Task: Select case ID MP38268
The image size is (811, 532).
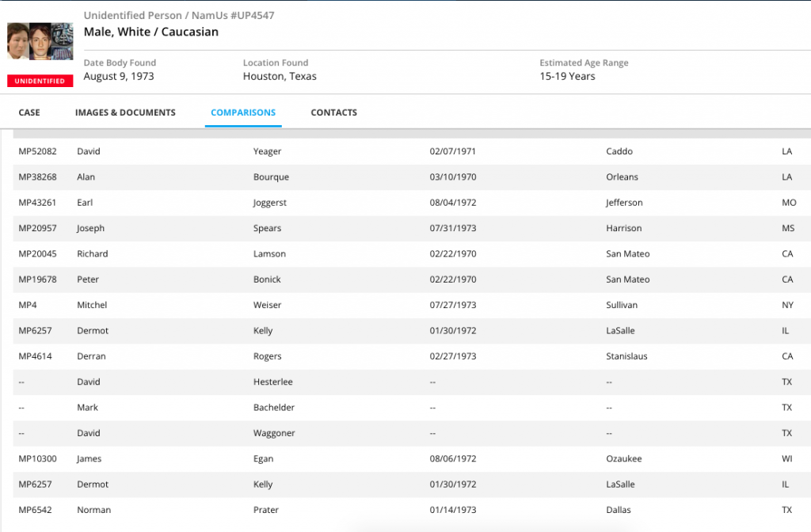Action: pos(37,177)
